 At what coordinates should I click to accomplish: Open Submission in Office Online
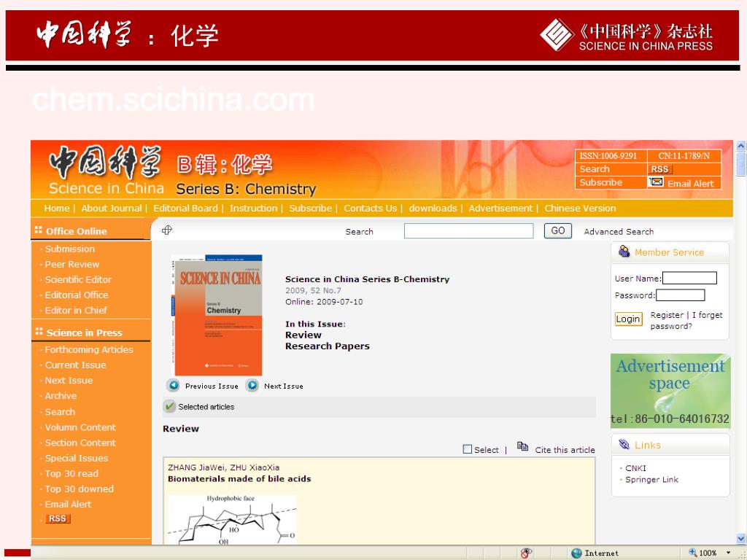pos(70,249)
